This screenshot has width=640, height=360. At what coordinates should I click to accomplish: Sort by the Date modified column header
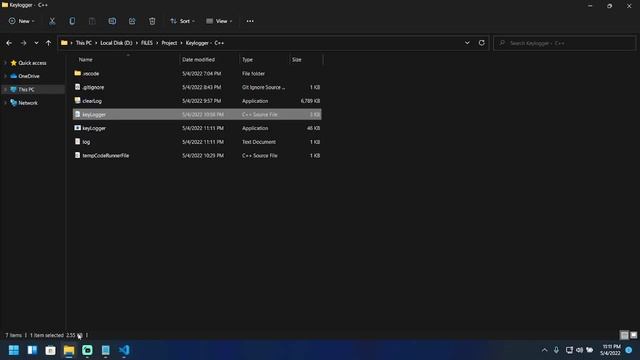pyautogui.click(x=209, y=60)
